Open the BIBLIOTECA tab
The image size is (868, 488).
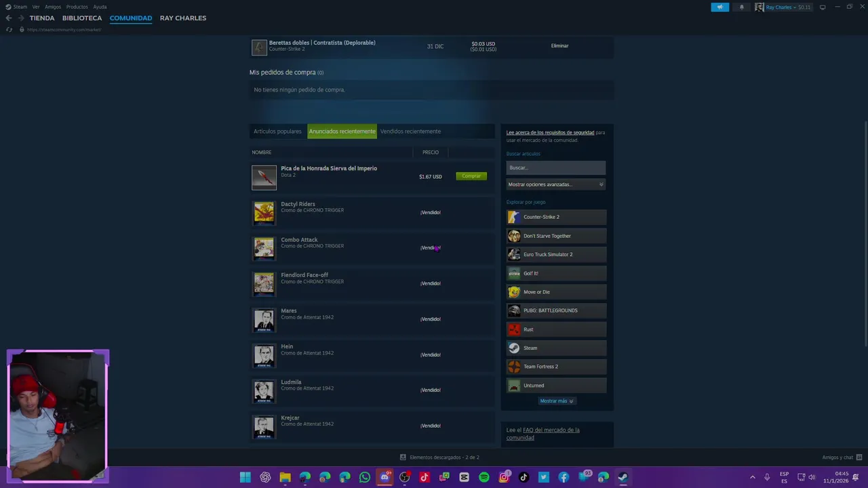pos(82,18)
